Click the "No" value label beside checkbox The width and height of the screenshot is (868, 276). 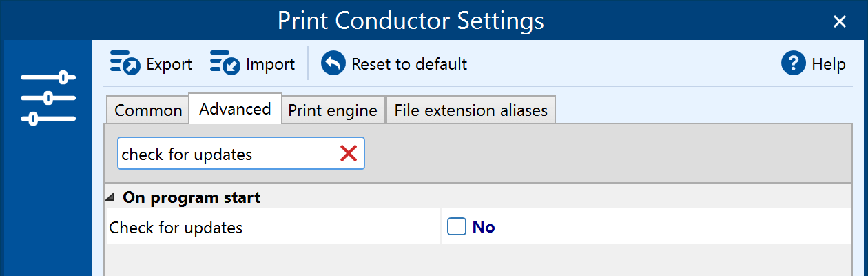(484, 227)
